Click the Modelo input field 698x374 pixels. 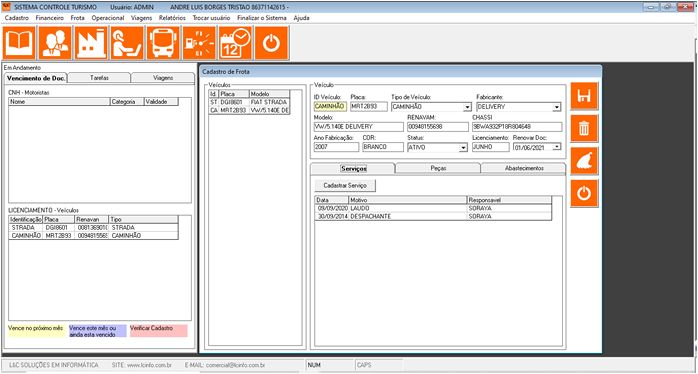(358, 127)
